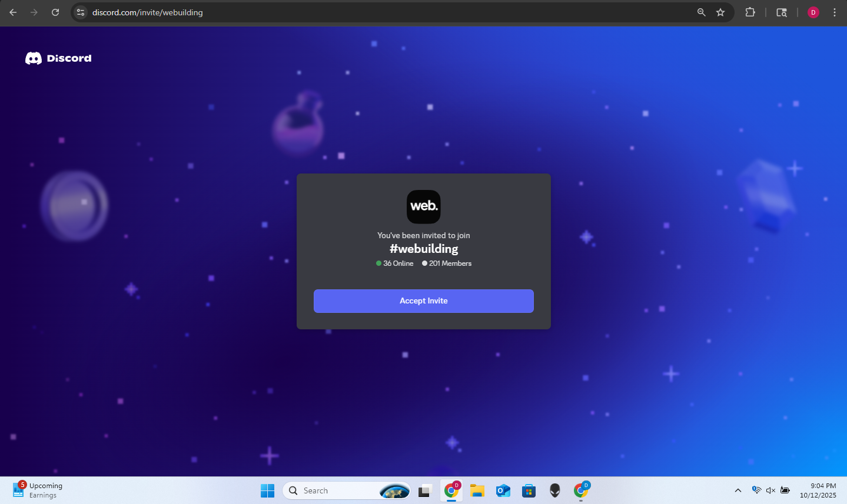Click the Discord logo in the page header
847x504 pixels.
click(x=58, y=58)
